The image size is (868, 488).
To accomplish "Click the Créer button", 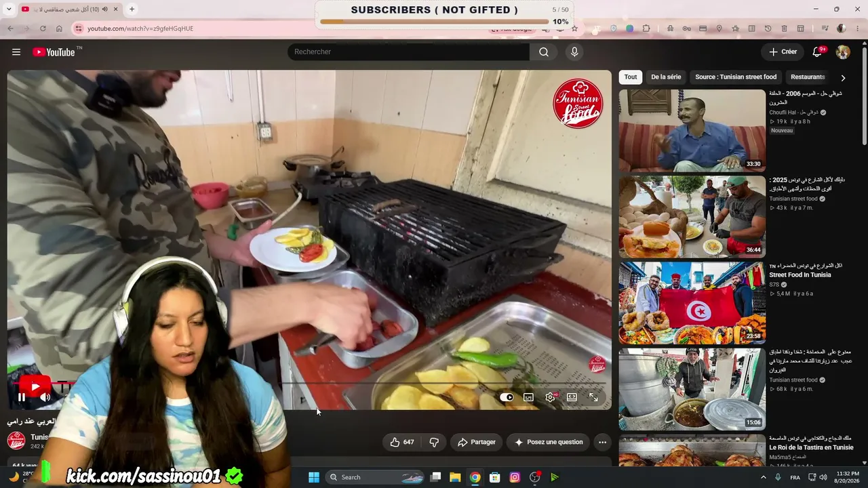I will click(x=783, y=52).
